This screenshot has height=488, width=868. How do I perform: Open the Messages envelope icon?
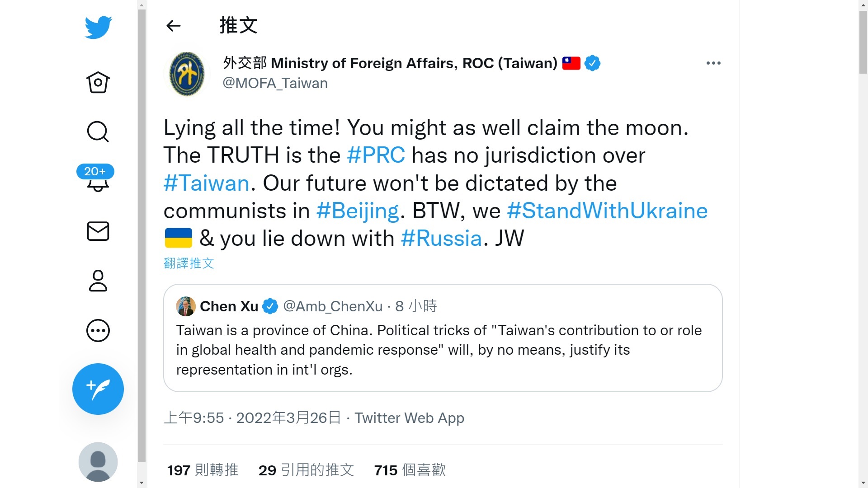click(x=98, y=231)
